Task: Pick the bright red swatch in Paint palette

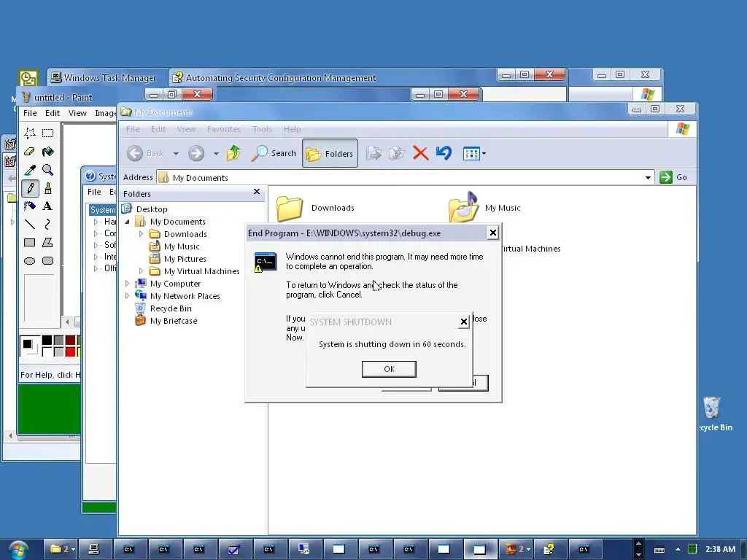Action: [x=71, y=352]
